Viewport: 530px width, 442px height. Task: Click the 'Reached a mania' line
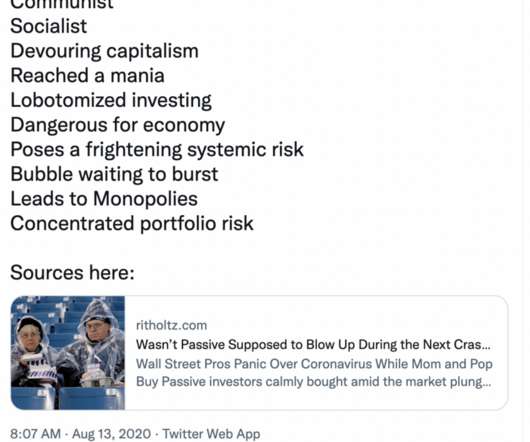tap(88, 75)
